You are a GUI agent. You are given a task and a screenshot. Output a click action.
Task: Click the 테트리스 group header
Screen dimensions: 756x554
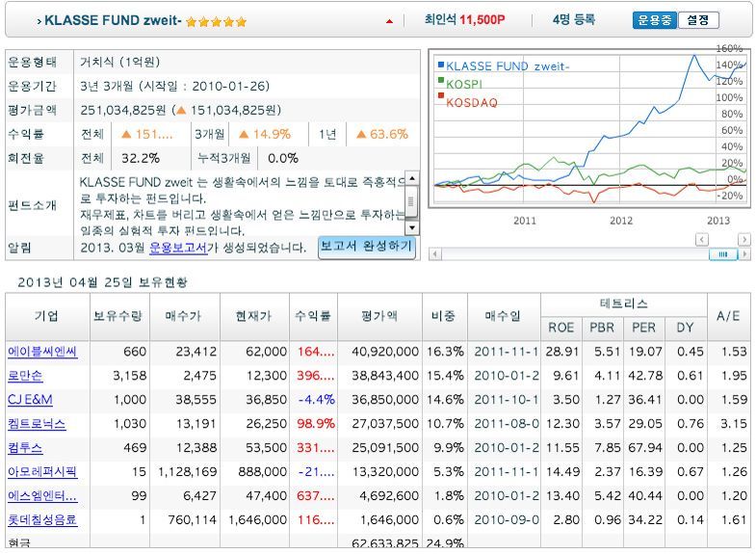tap(624, 303)
